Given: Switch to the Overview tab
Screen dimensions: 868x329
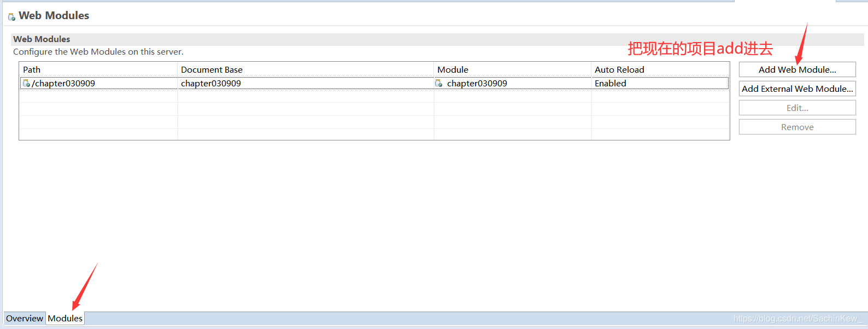Looking at the screenshot, I should (x=25, y=318).
